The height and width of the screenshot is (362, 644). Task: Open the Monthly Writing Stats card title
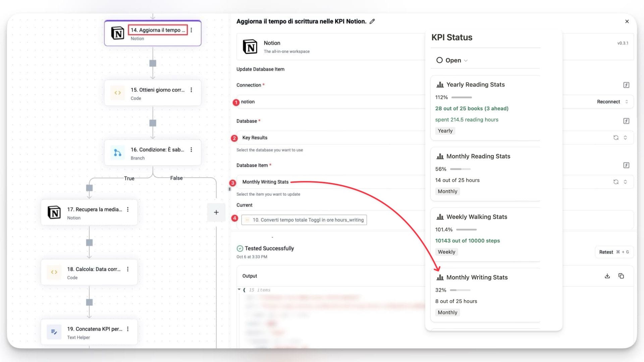(x=477, y=278)
